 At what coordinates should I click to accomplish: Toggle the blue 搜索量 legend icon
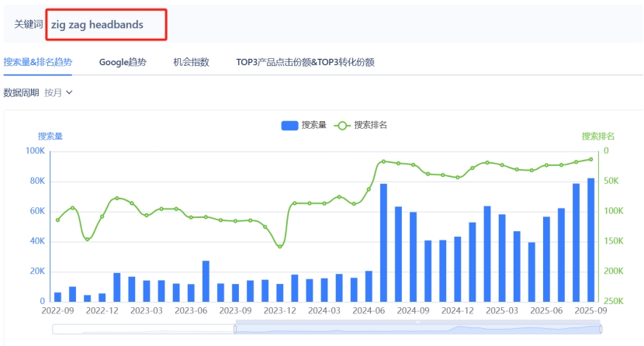pyautogui.click(x=289, y=125)
